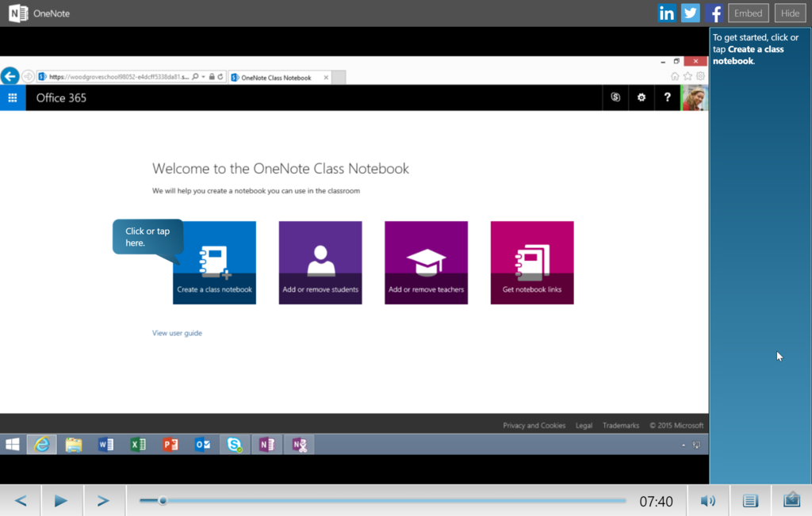Click the browser favorites star

(688, 76)
